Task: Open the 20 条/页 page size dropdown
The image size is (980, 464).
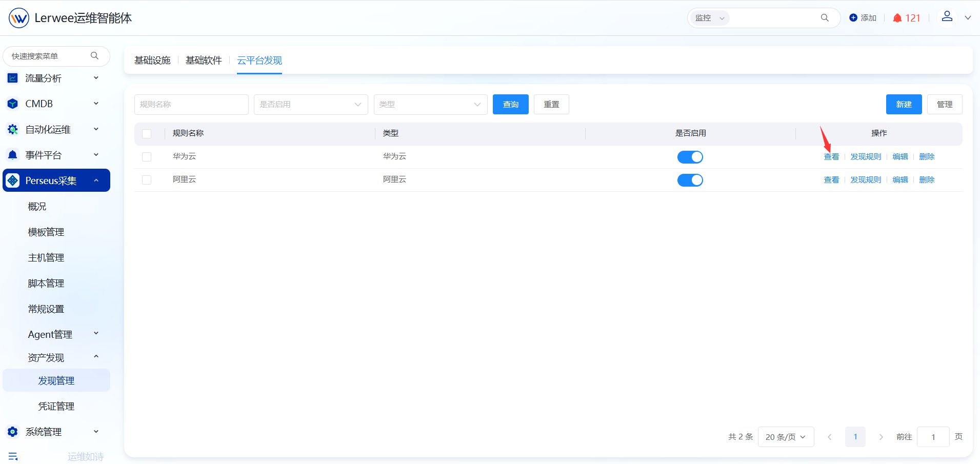Action: coord(786,437)
